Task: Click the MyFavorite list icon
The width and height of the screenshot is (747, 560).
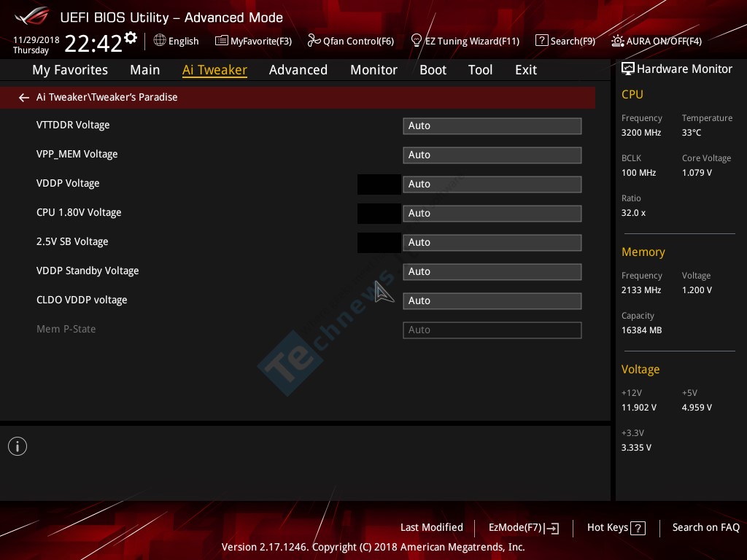Action: point(222,41)
